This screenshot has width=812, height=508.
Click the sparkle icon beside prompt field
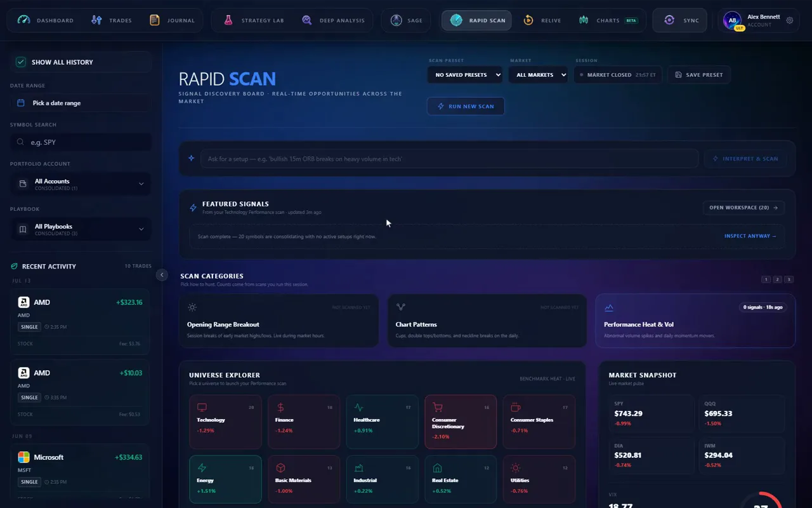click(191, 158)
